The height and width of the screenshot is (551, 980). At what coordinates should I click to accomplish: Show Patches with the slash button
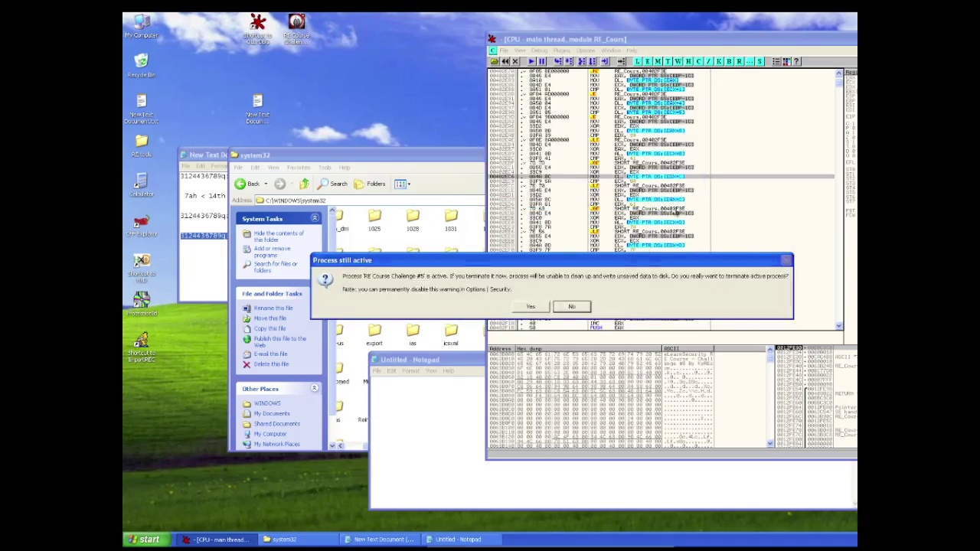708,61
